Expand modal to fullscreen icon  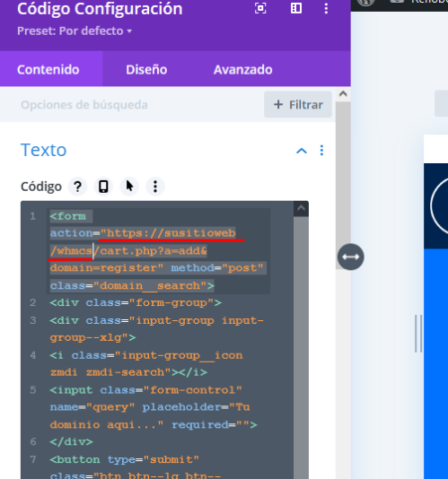tap(260, 8)
